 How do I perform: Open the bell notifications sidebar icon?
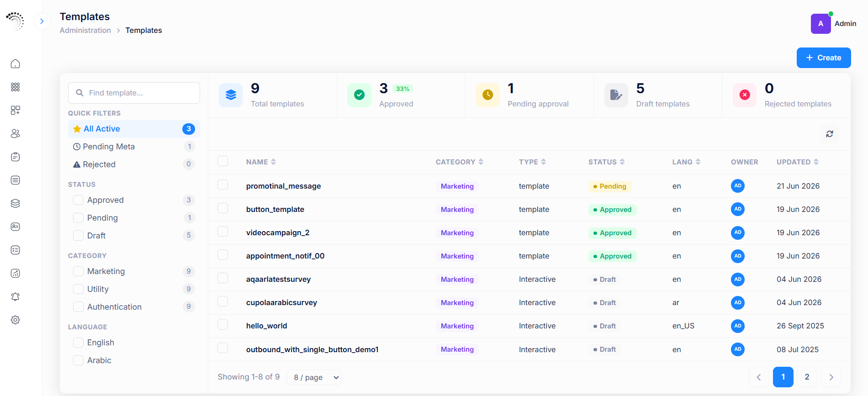tap(15, 296)
